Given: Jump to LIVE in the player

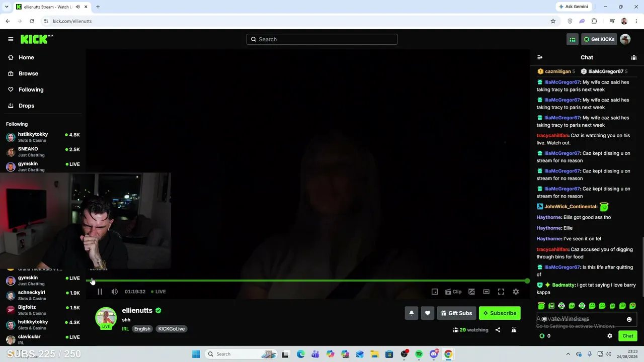Looking at the screenshot, I should [x=159, y=292].
